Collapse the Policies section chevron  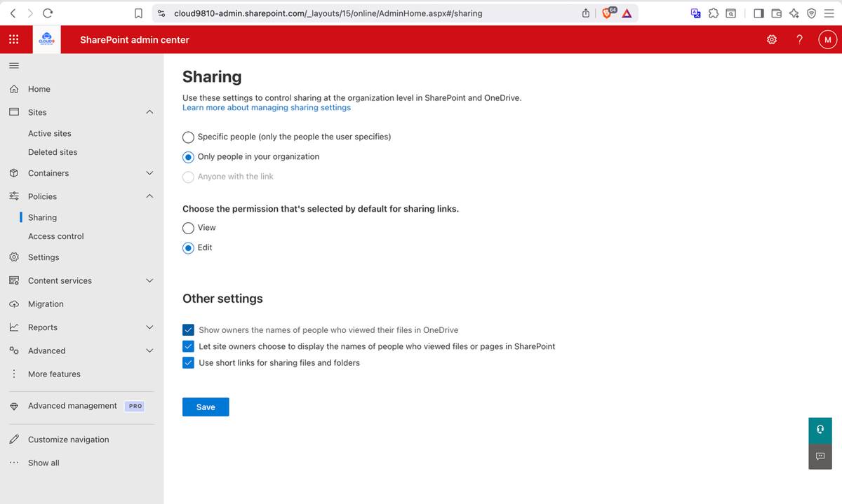click(x=149, y=196)
